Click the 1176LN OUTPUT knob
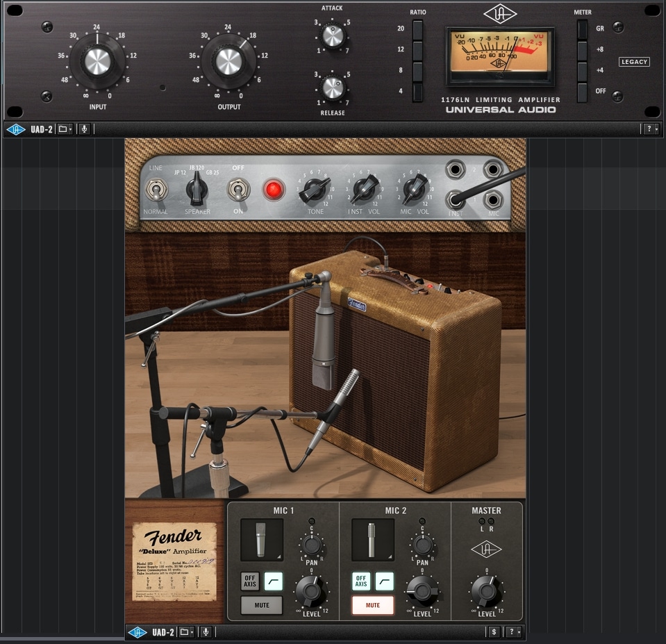Image resolution: width=666 pixels, height=644 pixels. [x=228, y=62]
